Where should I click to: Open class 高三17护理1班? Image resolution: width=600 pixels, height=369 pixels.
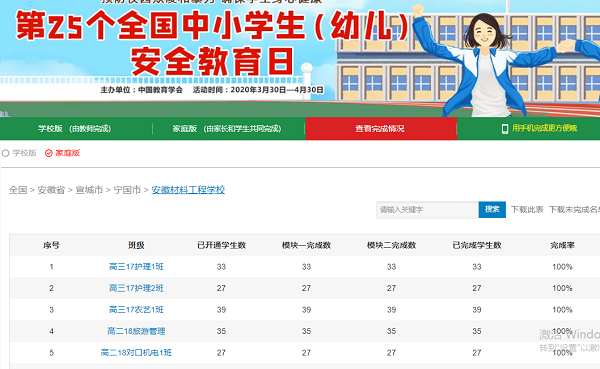[136, 267]
